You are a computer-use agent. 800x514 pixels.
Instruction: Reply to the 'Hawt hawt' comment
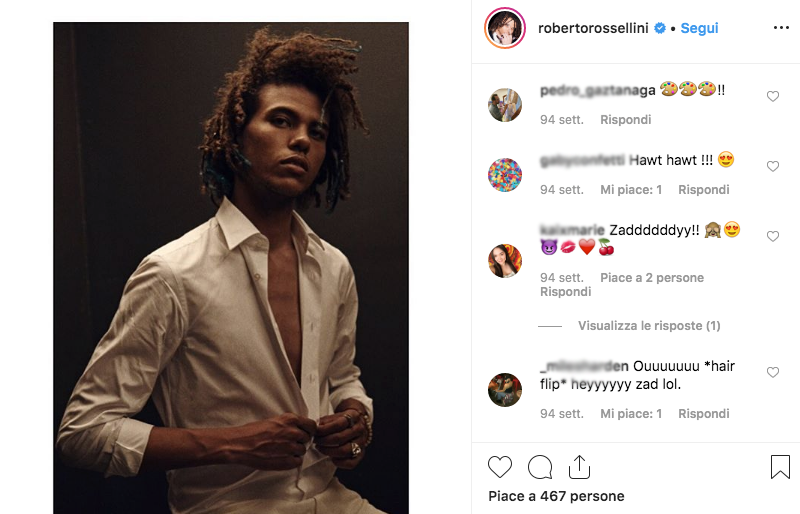click(x=703, y=189)
